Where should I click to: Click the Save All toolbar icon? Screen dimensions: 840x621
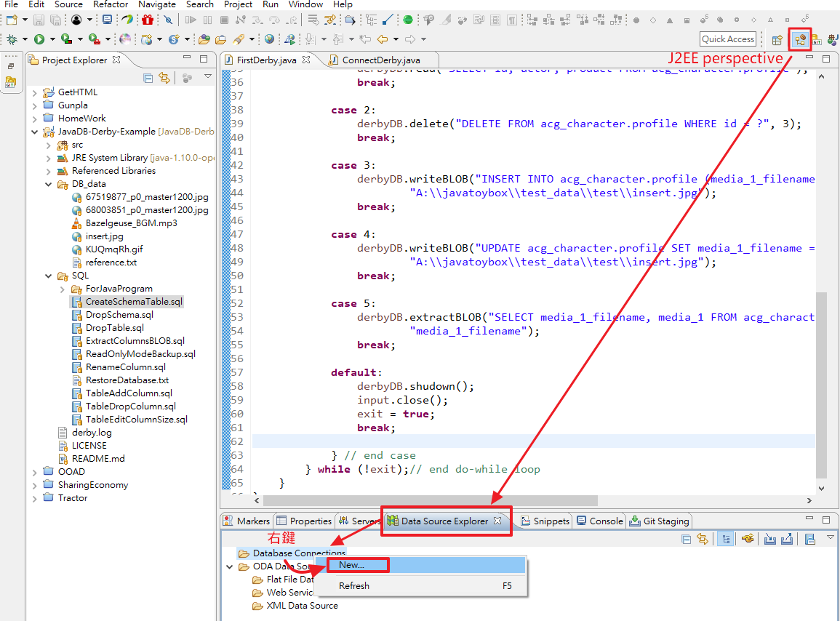click(x=56, y=20)
